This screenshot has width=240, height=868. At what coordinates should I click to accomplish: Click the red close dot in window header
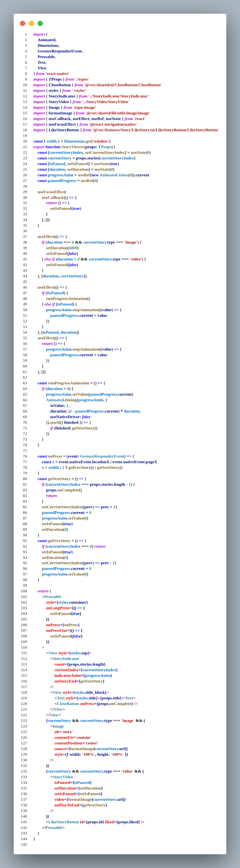click(x=22, y=23)
